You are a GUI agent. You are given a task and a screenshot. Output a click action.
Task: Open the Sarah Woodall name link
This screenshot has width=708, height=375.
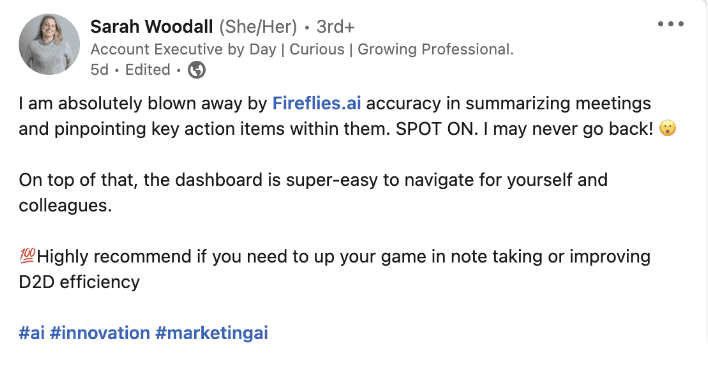tap(151, 27)
